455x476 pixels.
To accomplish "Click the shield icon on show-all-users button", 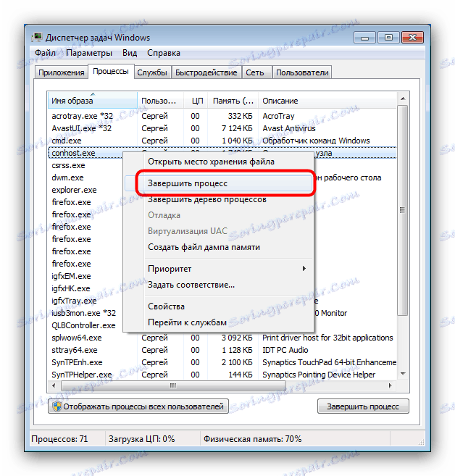I will point(57,406).
